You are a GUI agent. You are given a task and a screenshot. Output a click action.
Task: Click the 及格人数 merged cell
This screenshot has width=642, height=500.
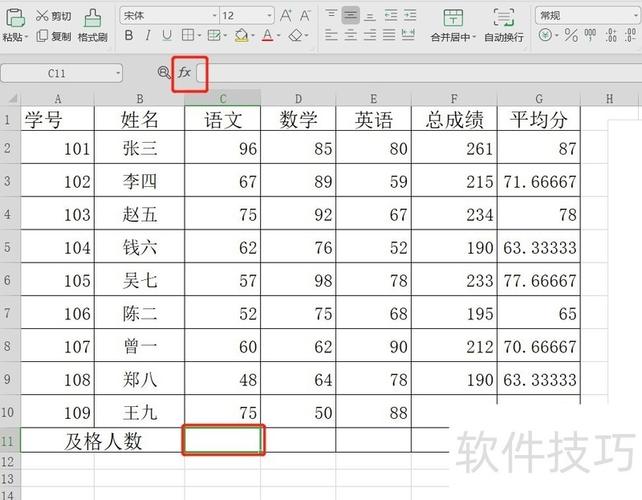[x=102, y=441]
